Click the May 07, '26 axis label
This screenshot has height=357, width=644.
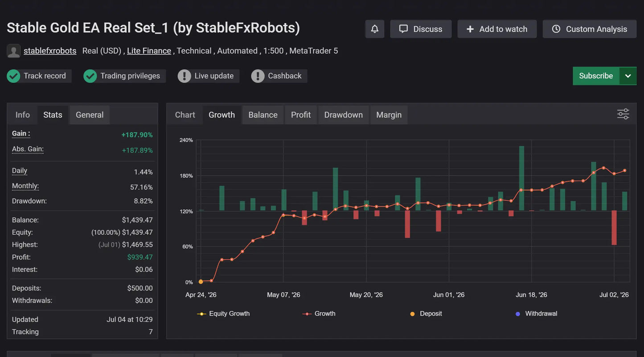(283, 295)
